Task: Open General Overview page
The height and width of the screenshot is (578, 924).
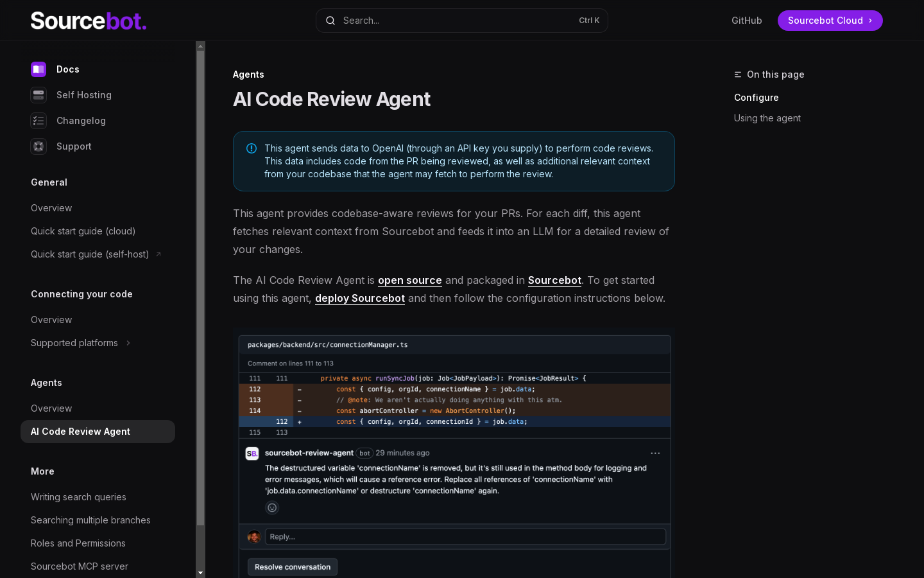Action: [51, 208]
